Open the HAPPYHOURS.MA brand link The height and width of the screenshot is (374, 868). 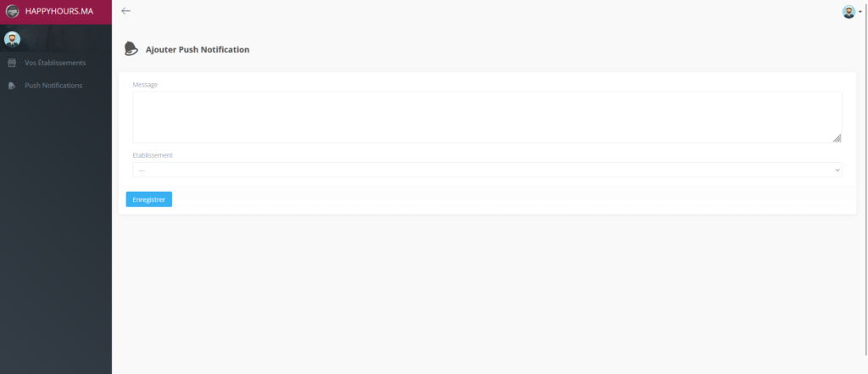(x=58, y=11)
